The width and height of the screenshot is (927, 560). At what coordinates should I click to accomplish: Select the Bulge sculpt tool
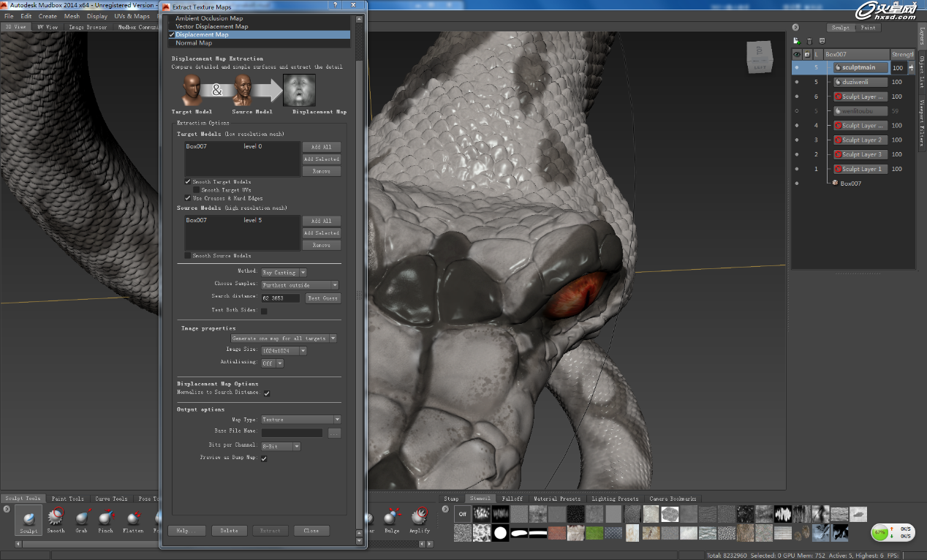(392, 520)
